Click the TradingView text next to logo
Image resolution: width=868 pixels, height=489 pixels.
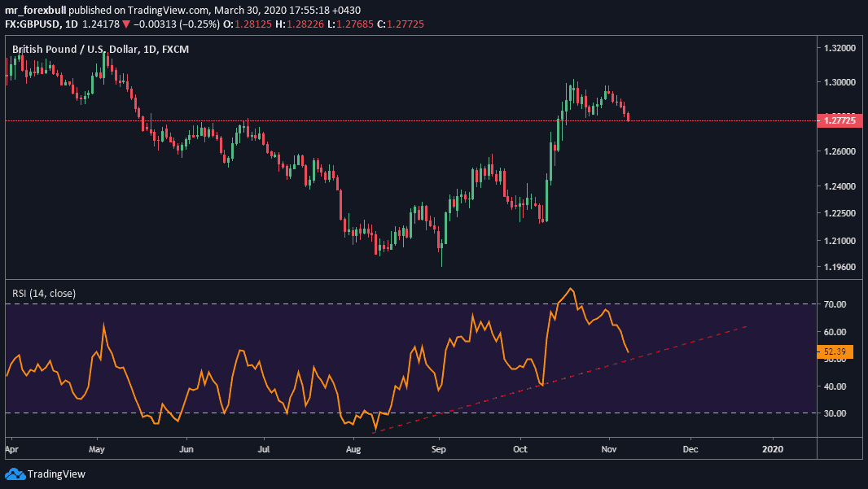[x=56, y=474]
